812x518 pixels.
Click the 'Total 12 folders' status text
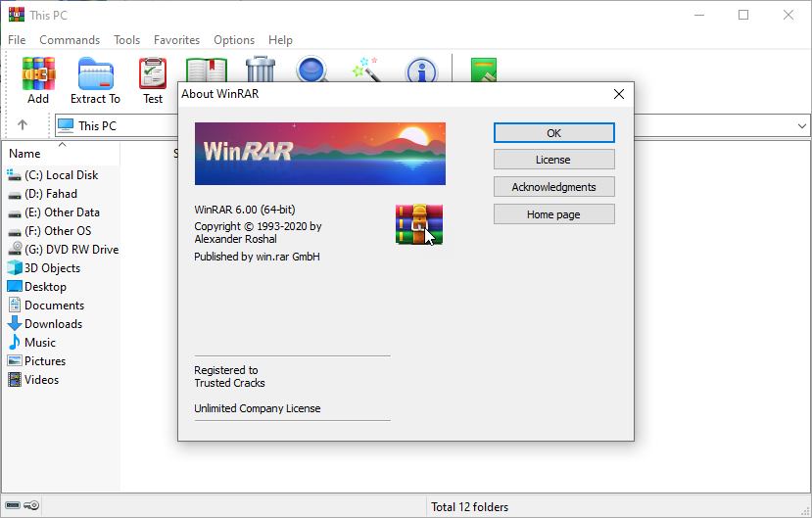(x=470, y=507)
